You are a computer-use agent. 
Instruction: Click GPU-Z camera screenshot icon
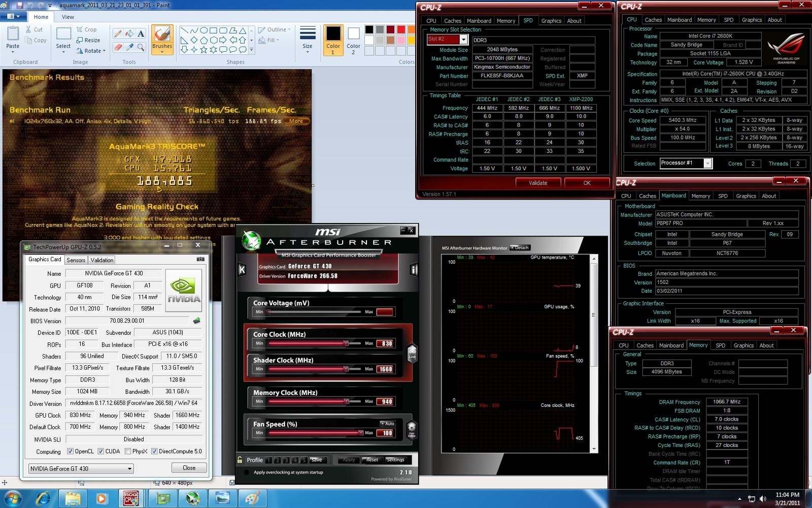coord(200,259)
